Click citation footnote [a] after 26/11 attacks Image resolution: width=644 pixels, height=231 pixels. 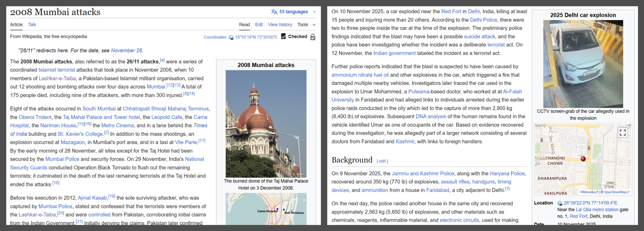(x=162, y=60)
